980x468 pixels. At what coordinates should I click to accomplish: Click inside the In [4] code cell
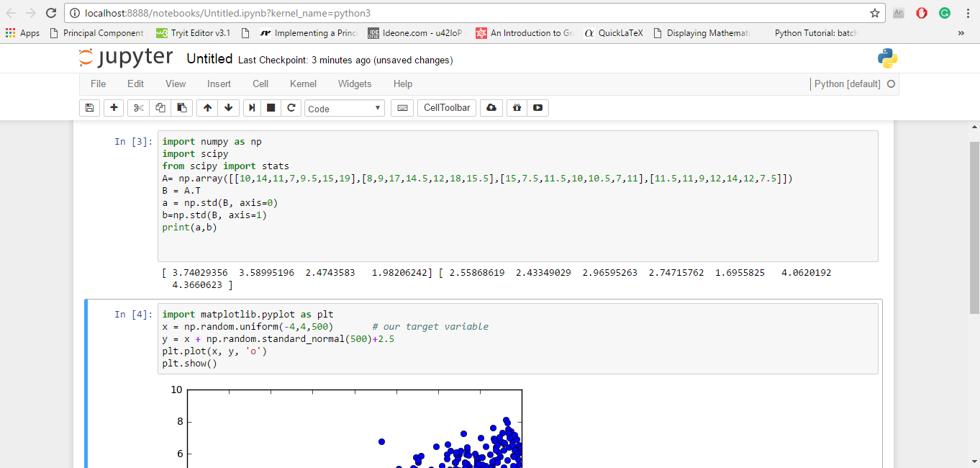(517, 338)
